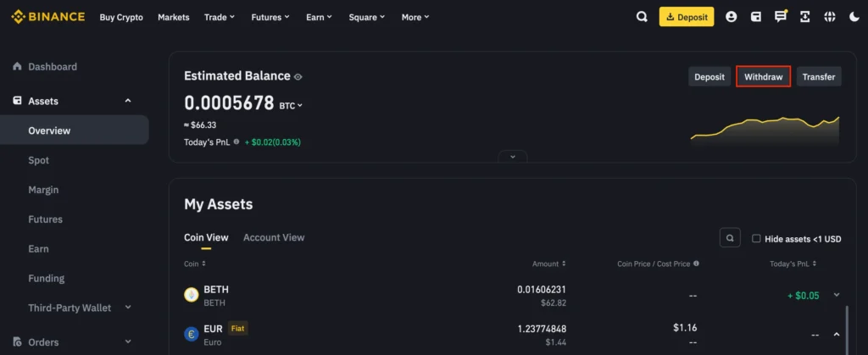This screenshot has width=868, height=355.
Task: Expand the Orders sidebar section
Action: [128, 341]
